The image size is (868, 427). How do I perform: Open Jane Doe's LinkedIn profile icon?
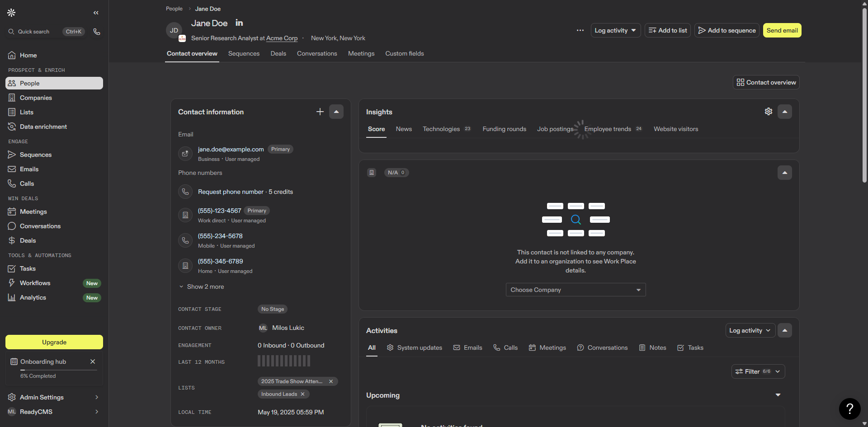(x=239, y=23)
